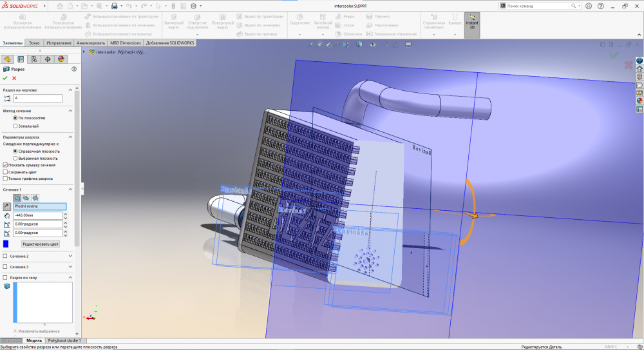Click the Home icon in the top toolbar
Screen dimensions: 644x350
click(x=61, y=6)
